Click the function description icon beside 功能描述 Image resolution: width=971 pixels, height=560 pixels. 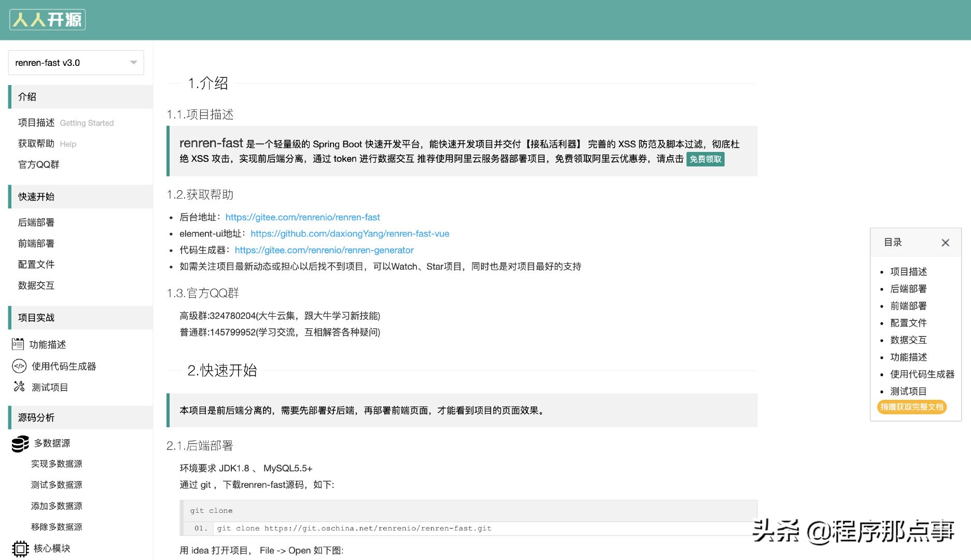18,344
